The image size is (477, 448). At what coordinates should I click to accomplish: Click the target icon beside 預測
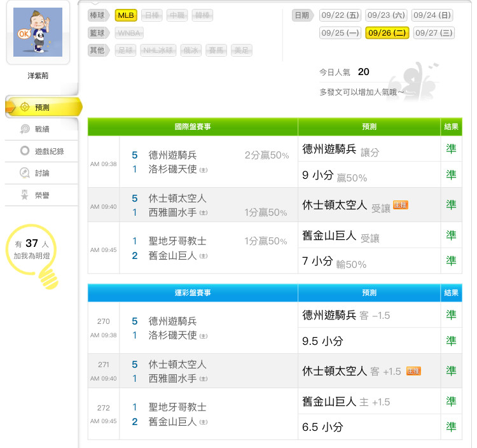(x=25, y=107)
